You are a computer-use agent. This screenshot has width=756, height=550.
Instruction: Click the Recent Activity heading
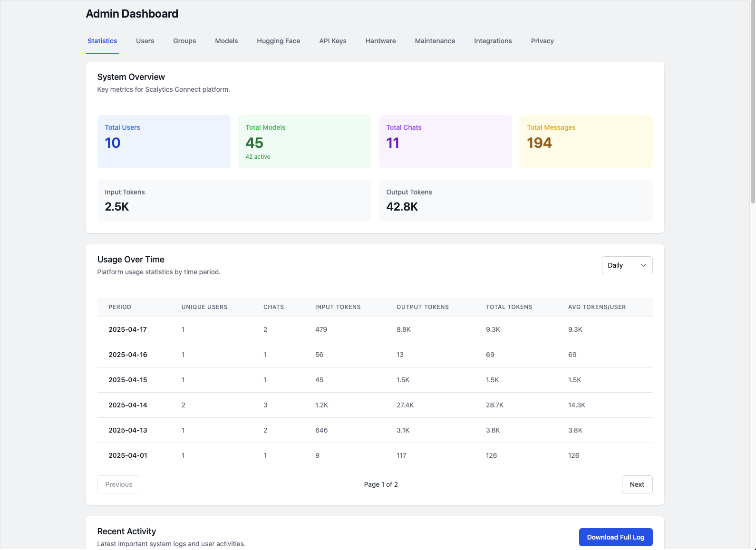[126, 531]
